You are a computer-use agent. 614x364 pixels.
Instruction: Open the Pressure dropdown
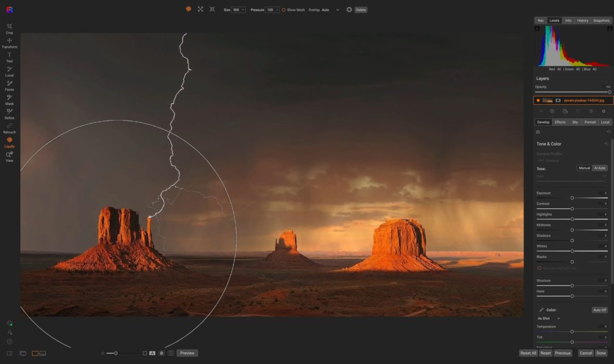coord(272,10)
